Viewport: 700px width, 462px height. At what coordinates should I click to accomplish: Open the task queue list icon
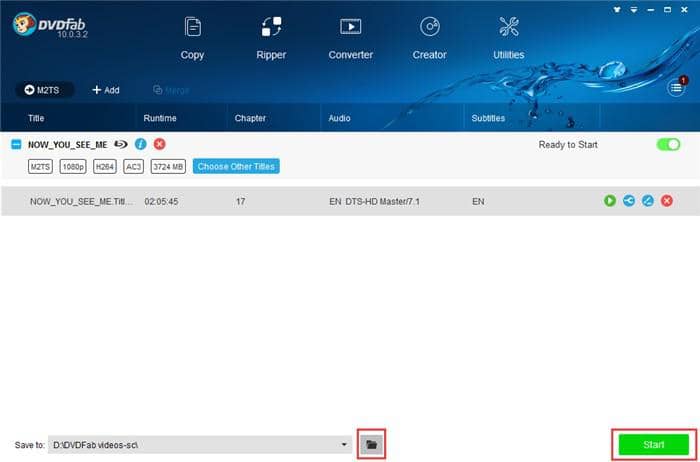[x=676, y=88]
